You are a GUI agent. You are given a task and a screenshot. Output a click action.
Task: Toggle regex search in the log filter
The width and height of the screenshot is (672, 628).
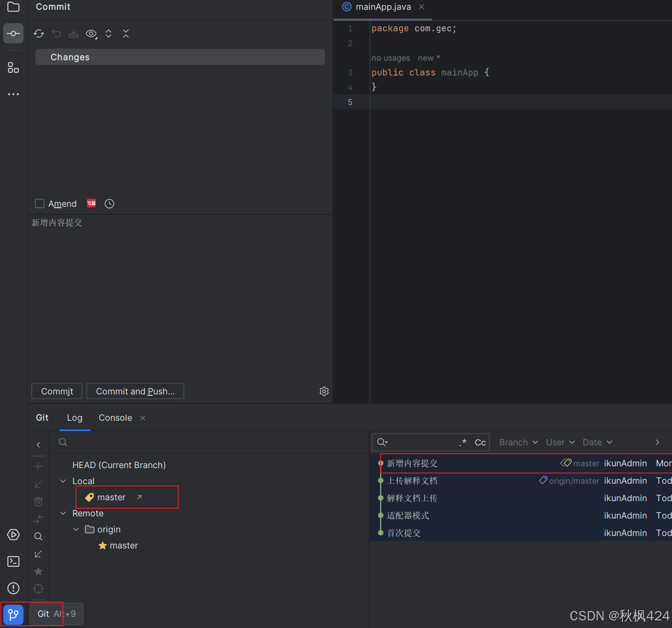tap(463, 442)
